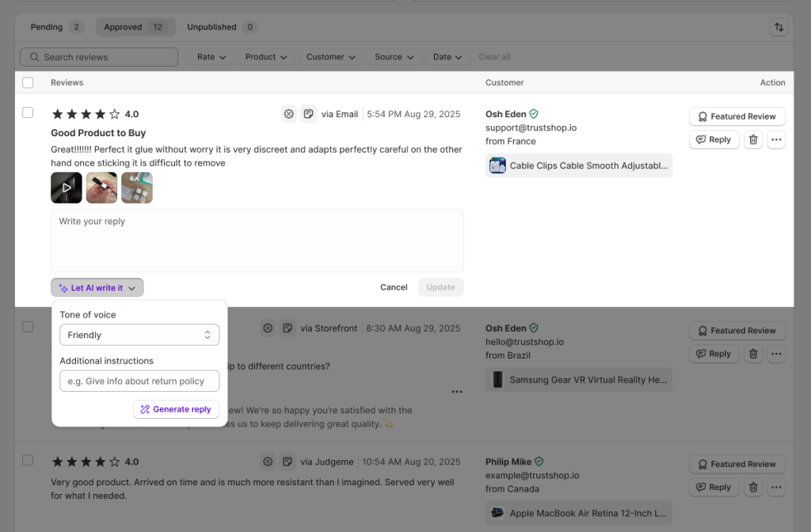Image resolution: width=811 pixels, height=532 pixels.
Task: Delete Philip Mike's review with trash icon
Action: [x=753, y=488]
